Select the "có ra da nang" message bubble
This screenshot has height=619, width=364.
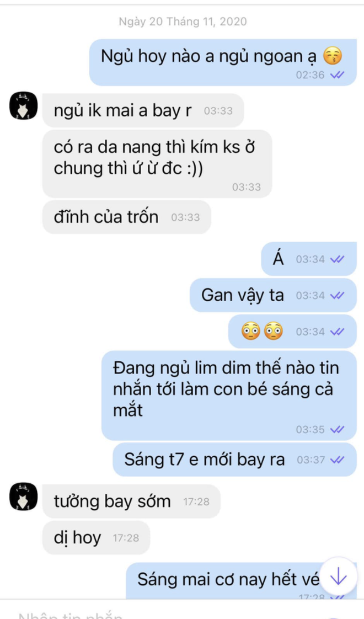coord(157,164)
